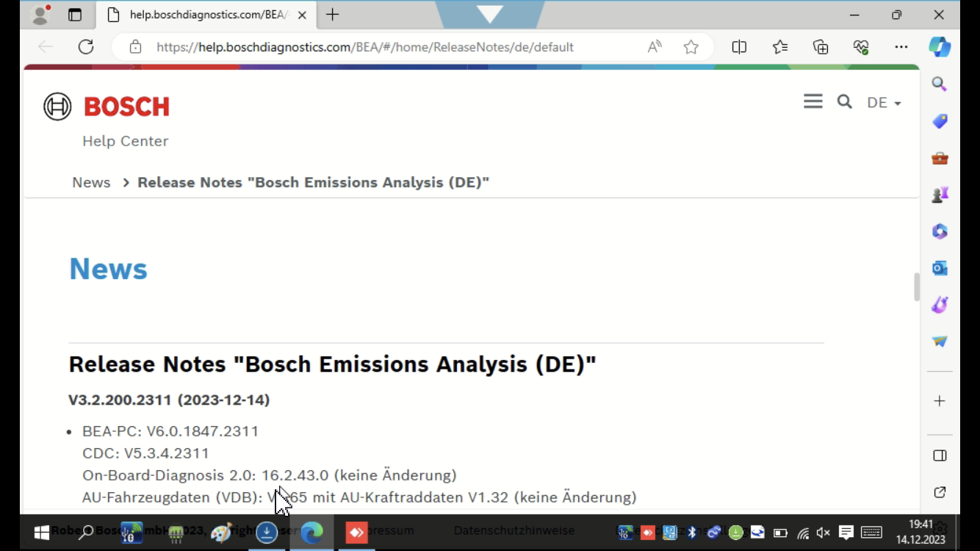Click version V3.2.200.2311 (2023-12-14) line
The height and width of the screenshot is (551, 980).
pyautogui.click(x=169, y=400)
